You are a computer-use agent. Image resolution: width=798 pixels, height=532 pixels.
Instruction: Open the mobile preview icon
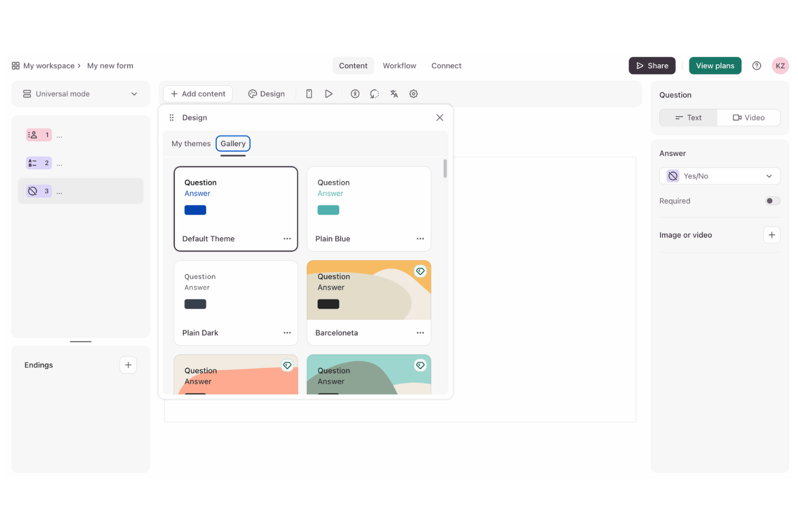(x=309, y=94)
